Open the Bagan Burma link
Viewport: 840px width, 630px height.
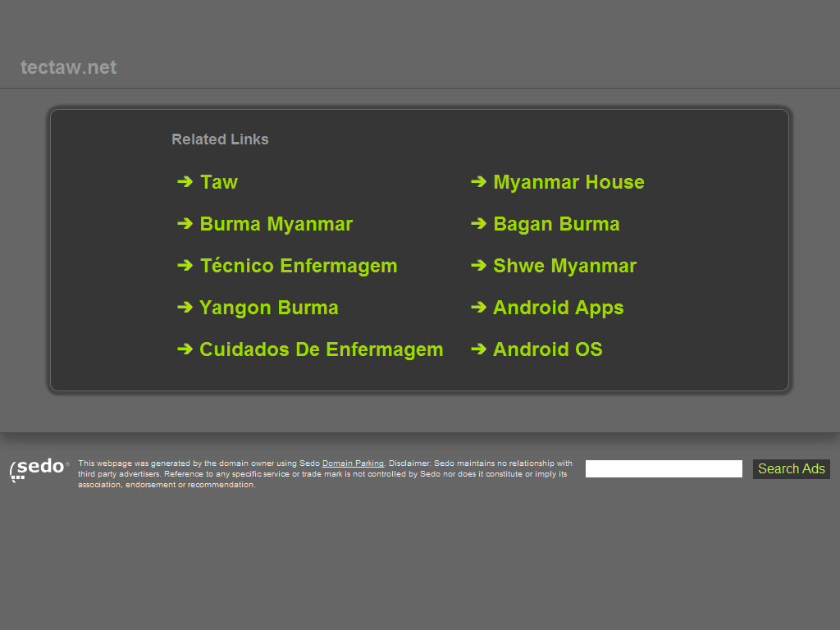pyautogui.click(x=556, y=224)
